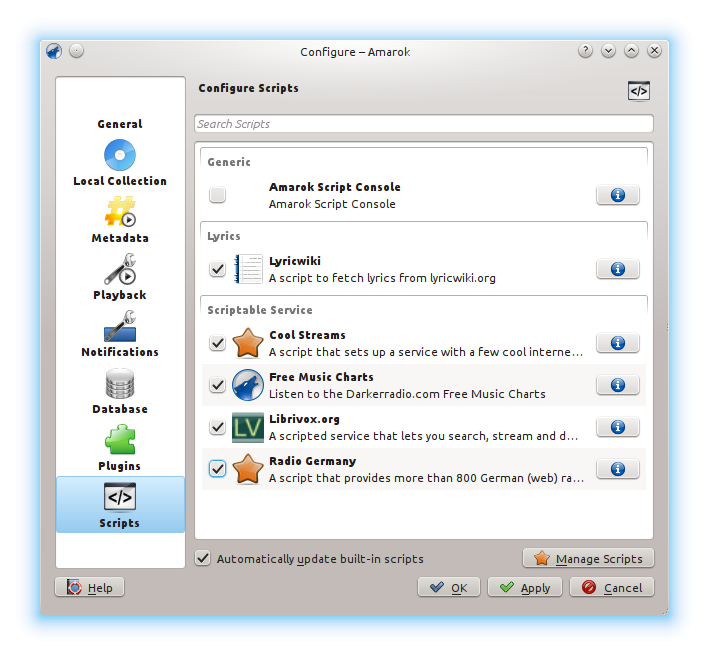The image size is (709, 655).
Task: Click the title bar help question mark
Action: point(585,51)
